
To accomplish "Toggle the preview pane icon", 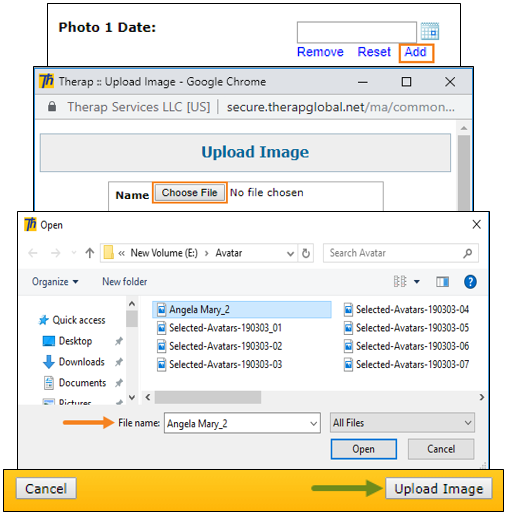I will point(442,282).
